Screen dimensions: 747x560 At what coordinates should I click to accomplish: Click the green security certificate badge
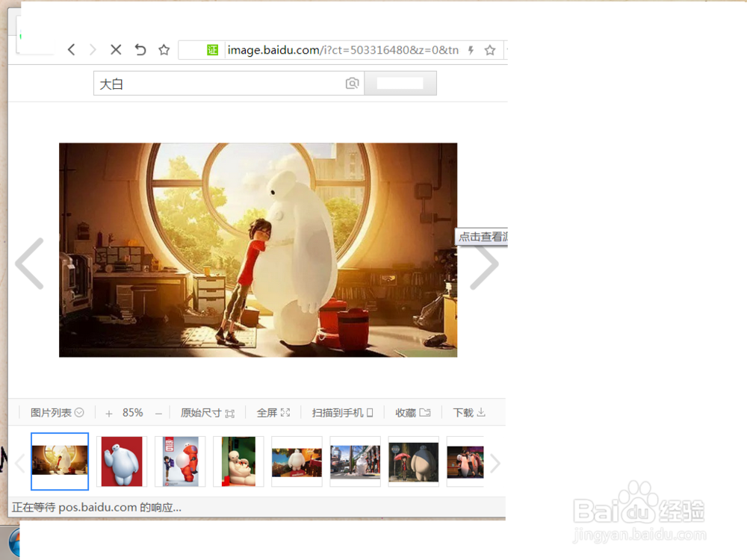[x=212, y=50]
